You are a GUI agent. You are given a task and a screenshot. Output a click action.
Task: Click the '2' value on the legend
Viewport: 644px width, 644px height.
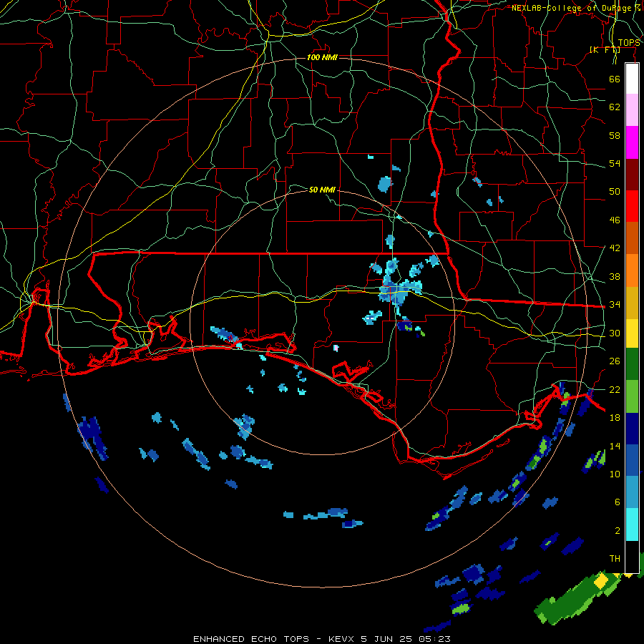tap(618, 531)
